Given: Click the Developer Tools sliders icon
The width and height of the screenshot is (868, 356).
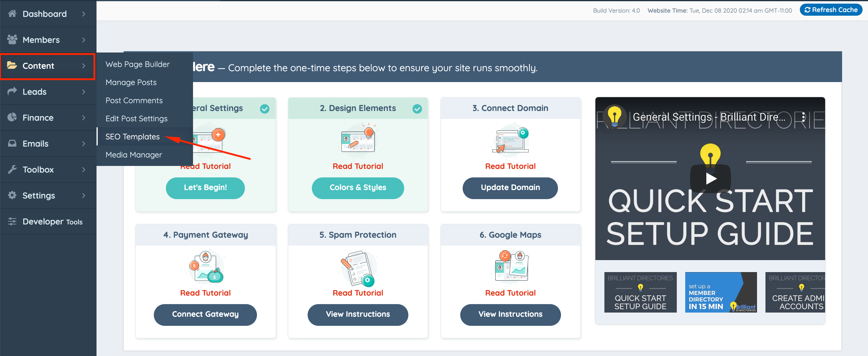Looking at the screenshot, I should click(12, 221).
